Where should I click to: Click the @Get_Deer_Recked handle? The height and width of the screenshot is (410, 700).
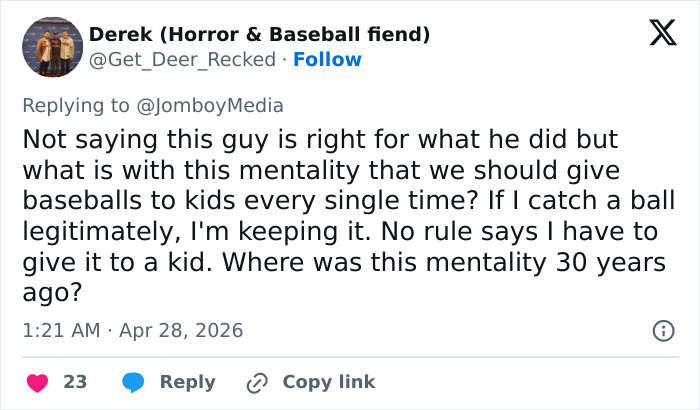(x=182, y=60)
